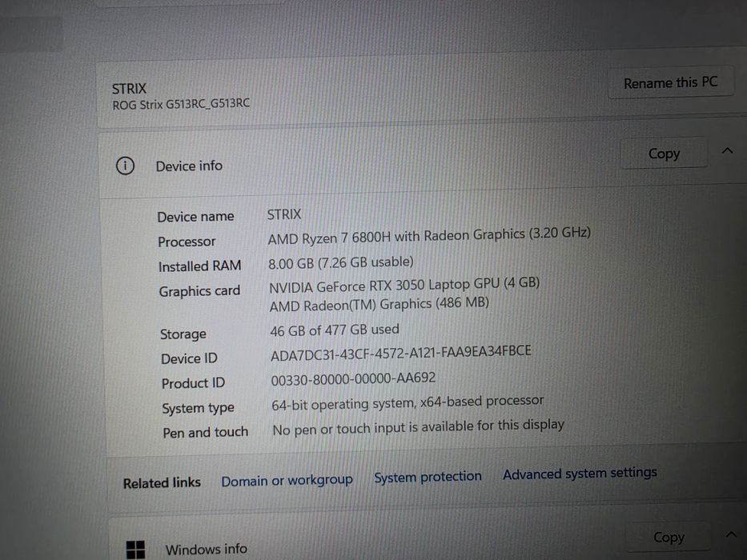Click the Product ID value 00330-80000
The width and height of the screenshot is (747, 560).
353,379
